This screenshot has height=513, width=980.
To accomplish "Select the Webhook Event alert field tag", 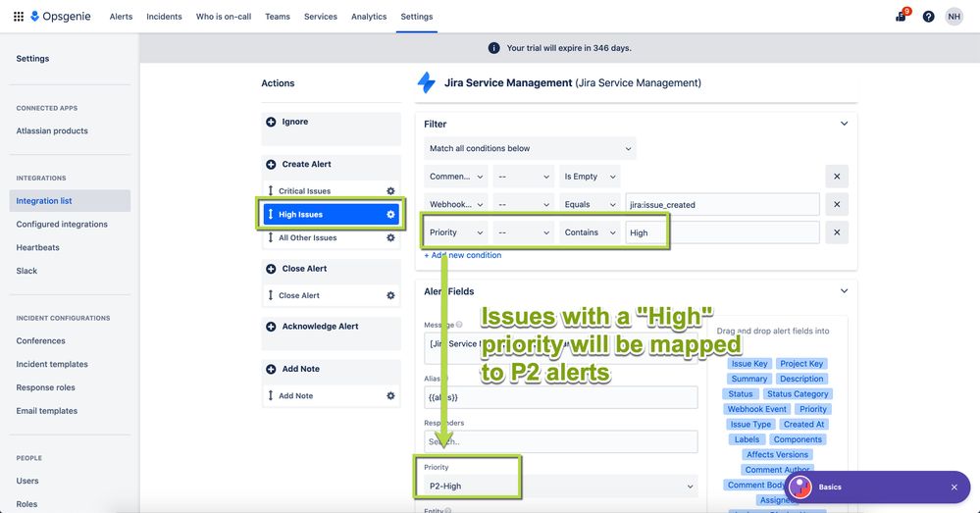I will 756,409.
